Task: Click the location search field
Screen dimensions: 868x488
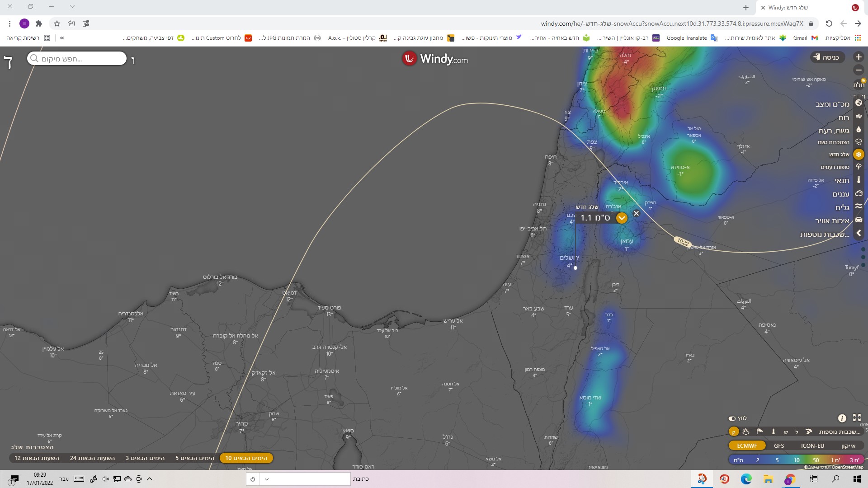Action: (x=77, y=59)
